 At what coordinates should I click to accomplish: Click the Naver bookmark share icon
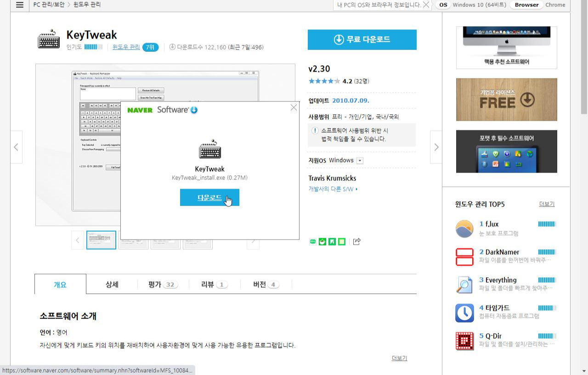coord(332,241)
